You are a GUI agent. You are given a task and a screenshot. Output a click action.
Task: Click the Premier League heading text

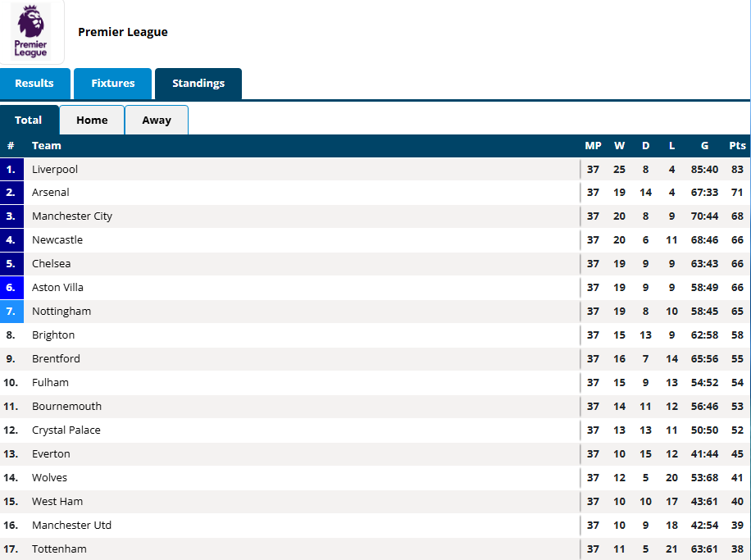click(123, 32)
